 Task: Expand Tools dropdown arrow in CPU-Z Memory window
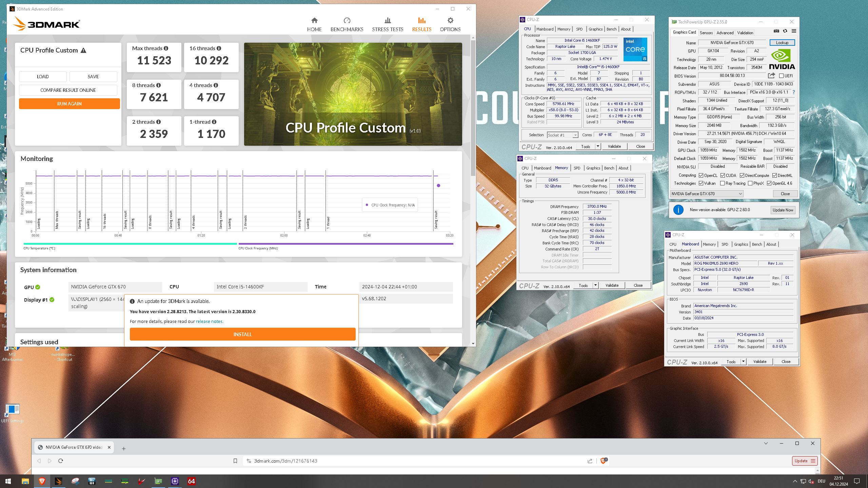click(595, 285)
